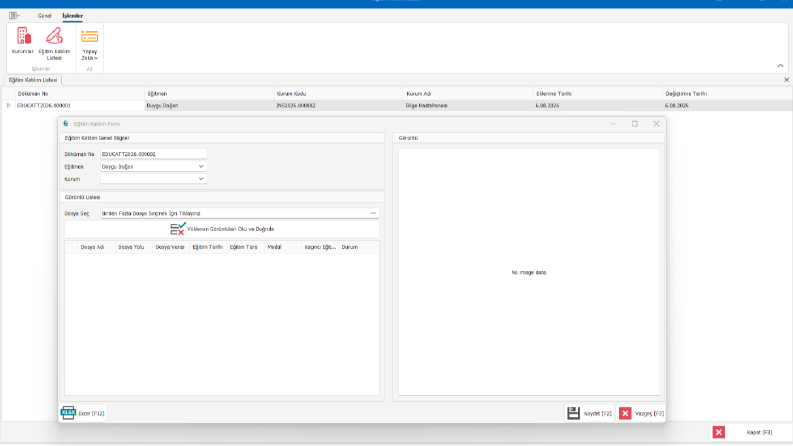Click the Doküman No input field
This screenshot has height=446, width=793.
[153, 154]
